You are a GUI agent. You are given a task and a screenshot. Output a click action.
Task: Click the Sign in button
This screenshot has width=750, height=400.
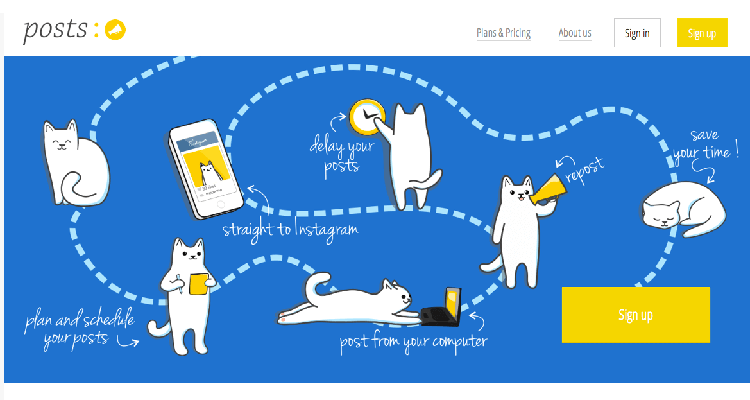coord(637,33)
